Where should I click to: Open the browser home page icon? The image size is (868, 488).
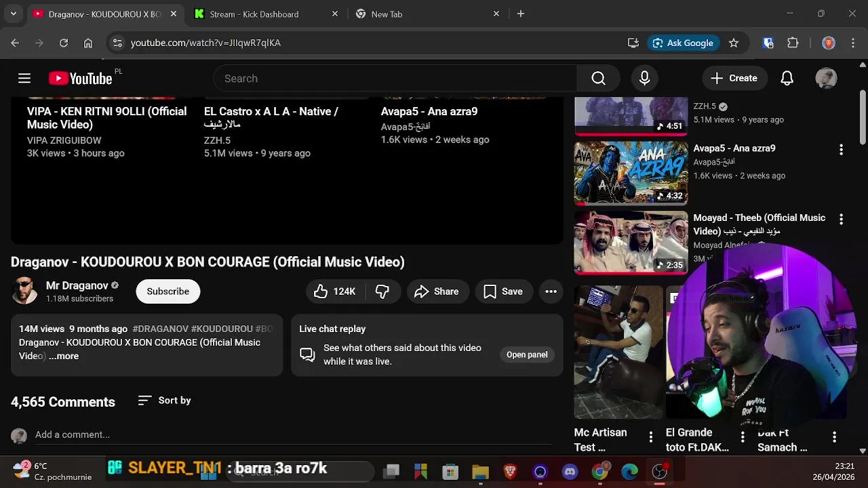[88, 43]
